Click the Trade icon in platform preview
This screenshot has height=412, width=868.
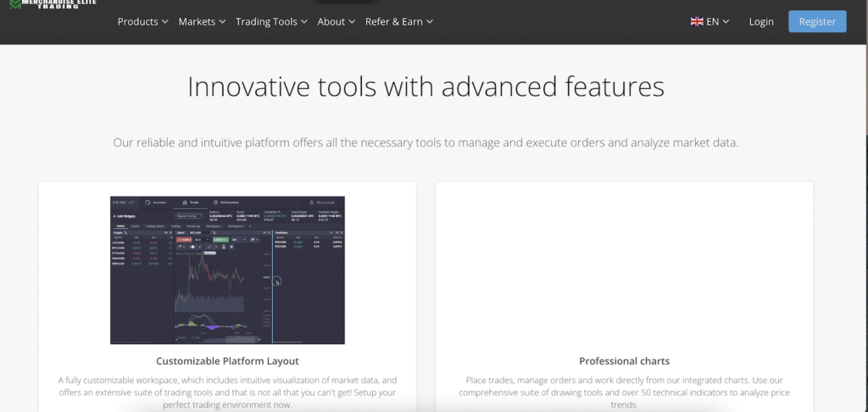(x=184, y=203)
